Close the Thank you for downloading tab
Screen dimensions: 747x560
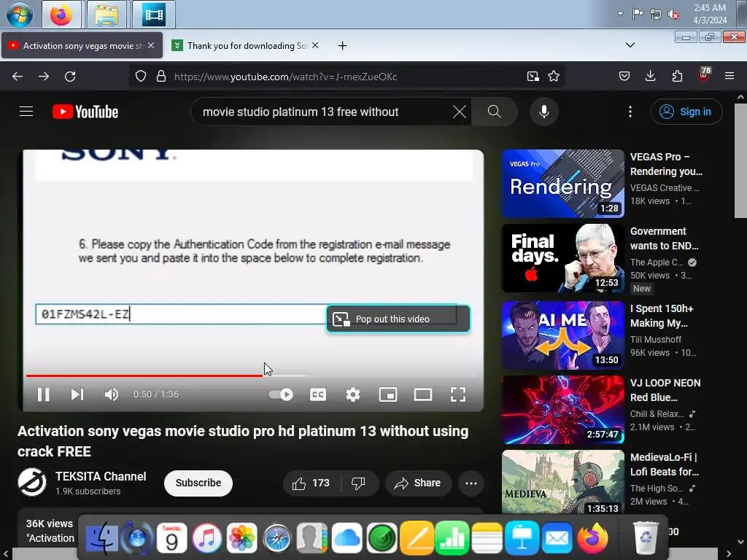tap(315, 45)
